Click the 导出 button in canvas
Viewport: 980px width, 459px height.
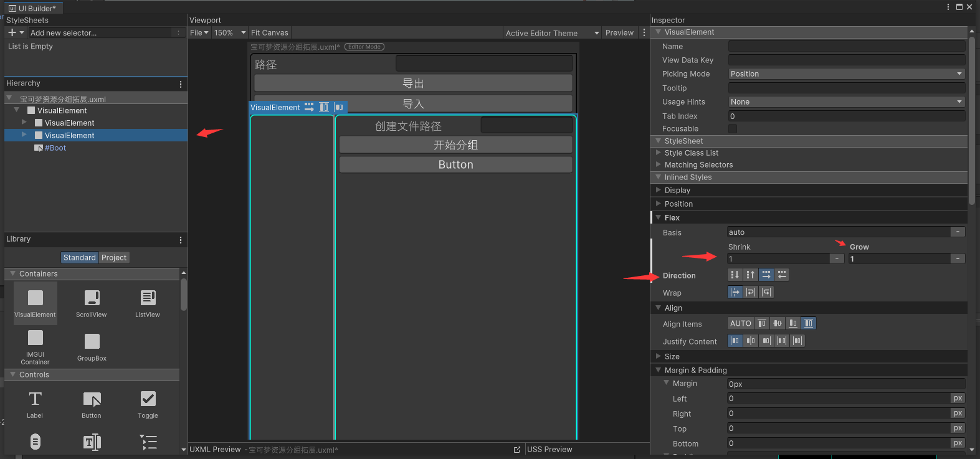pos(413,83)
